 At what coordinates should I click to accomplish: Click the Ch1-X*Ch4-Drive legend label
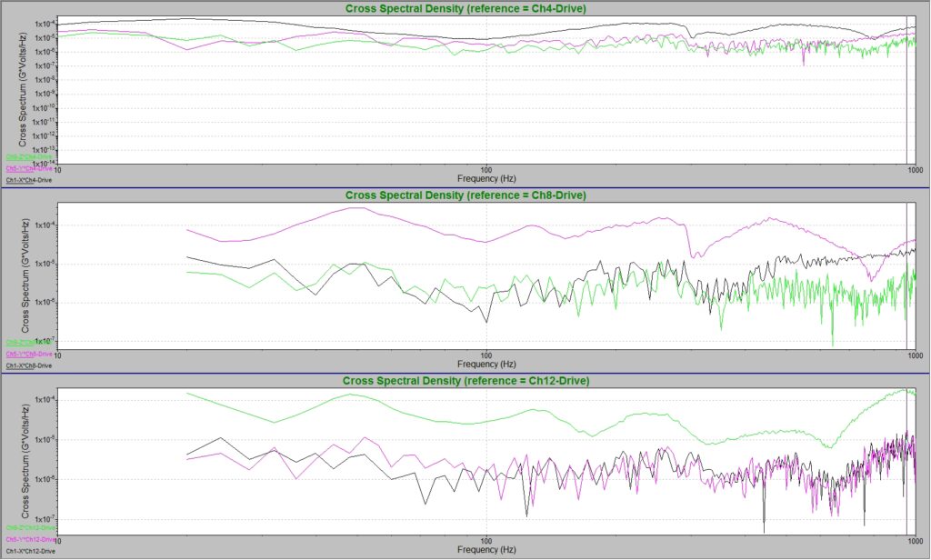[28, 181]
